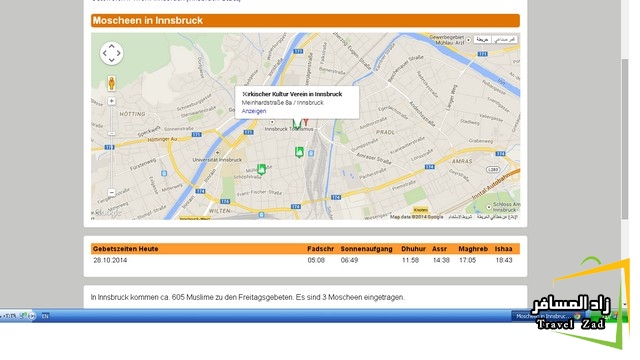
Task: Click the map terms of use link
Action: tap(461, 217)
